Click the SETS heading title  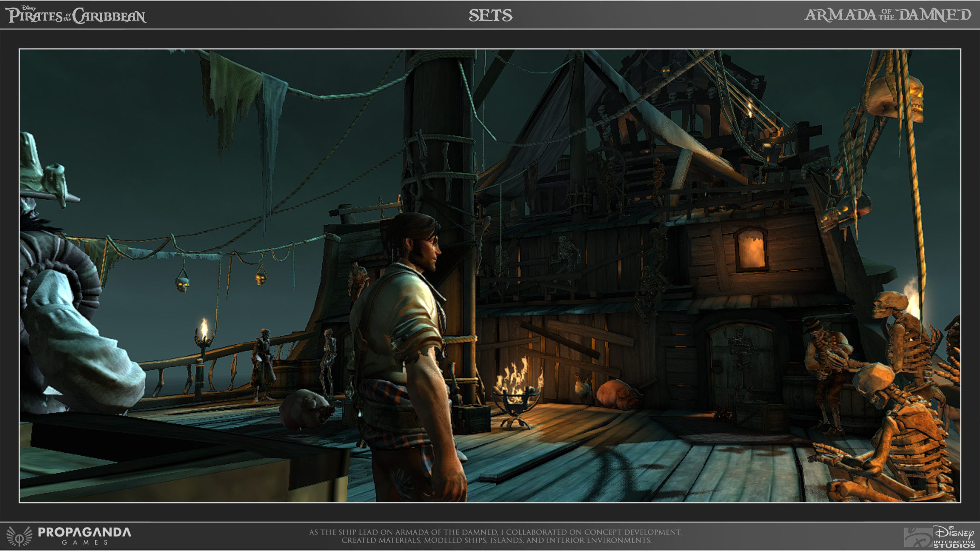pos(490,15)
